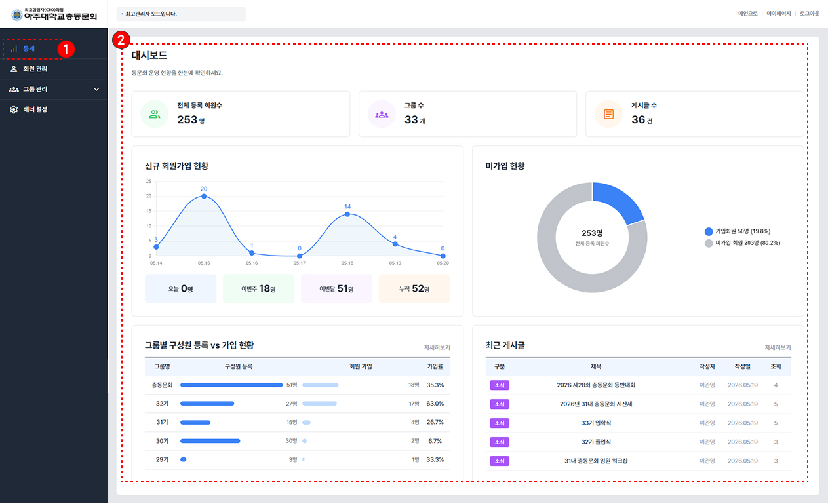Click post title 33기 입학식
Viewport: 828px width, 504px height.
coord(595,423)
